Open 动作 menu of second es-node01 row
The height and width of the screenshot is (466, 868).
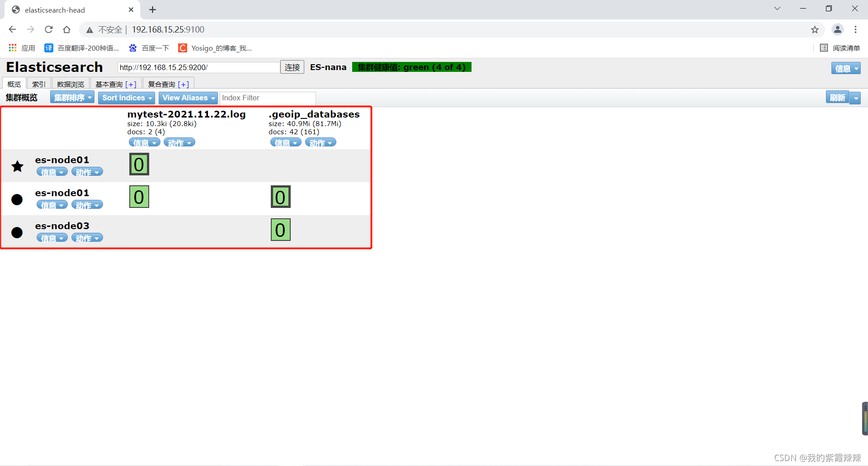87,205
